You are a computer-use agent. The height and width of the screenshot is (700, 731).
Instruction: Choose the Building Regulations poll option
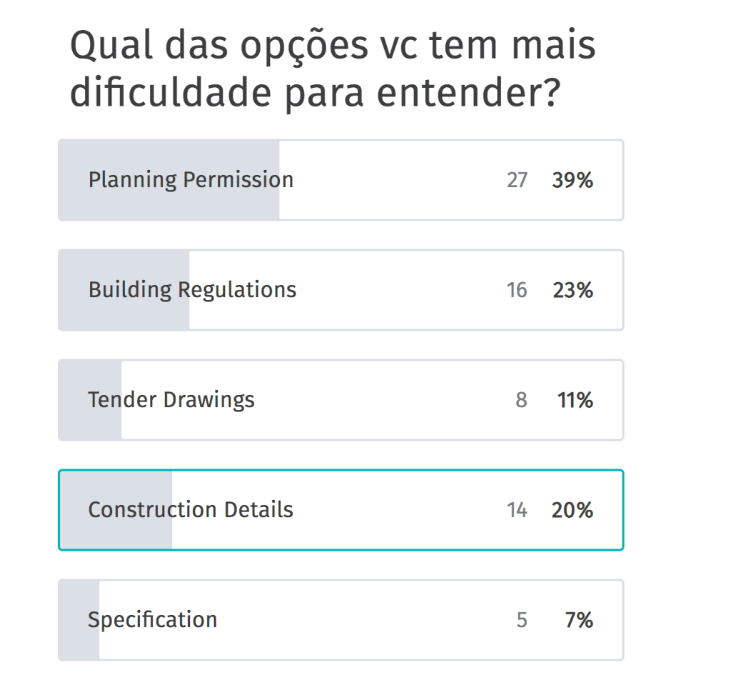click(x=192, y=290)
